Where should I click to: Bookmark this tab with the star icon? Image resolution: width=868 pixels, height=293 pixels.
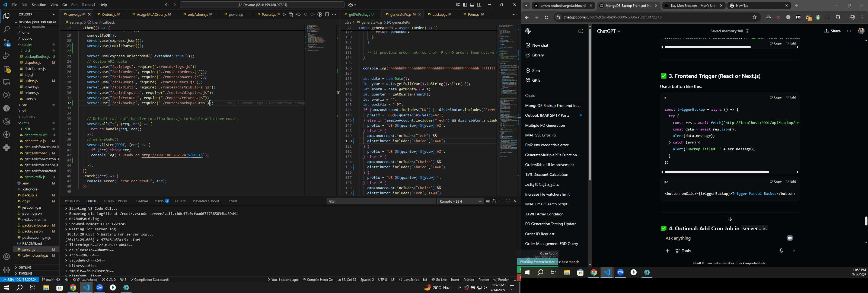pos(754,17)
